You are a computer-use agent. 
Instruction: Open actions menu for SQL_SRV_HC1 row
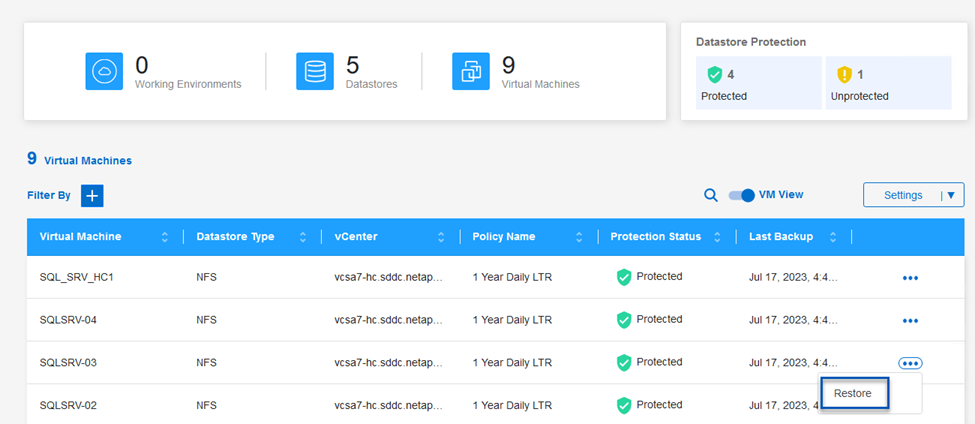910,278
